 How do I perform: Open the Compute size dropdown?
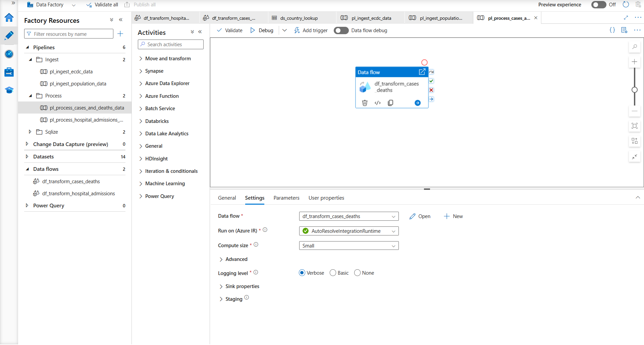pos(349,246)
